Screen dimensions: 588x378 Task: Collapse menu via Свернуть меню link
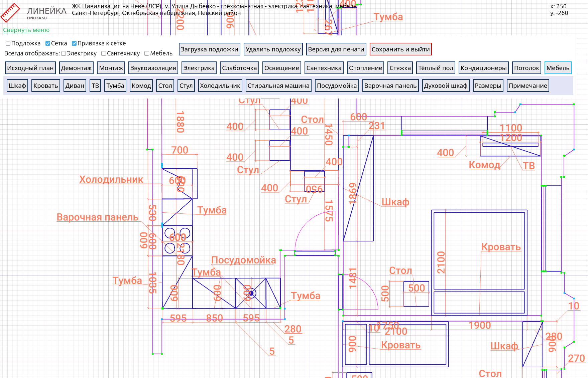(26, 30)
